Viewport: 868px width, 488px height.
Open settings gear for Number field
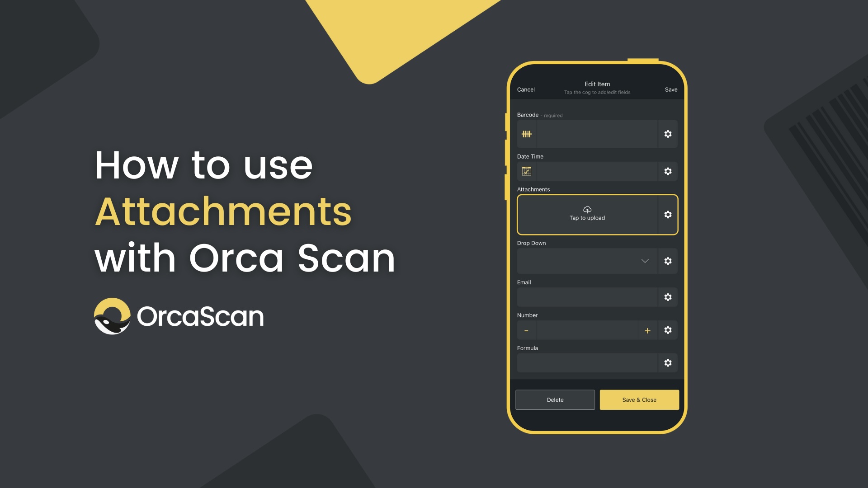click(668, 330)
